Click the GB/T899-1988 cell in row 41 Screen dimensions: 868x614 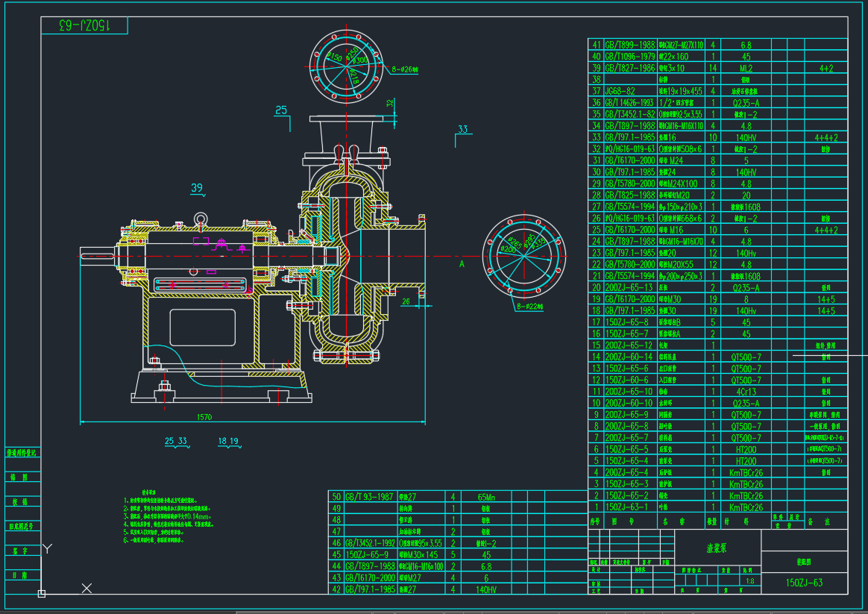[x=629, y=45]
